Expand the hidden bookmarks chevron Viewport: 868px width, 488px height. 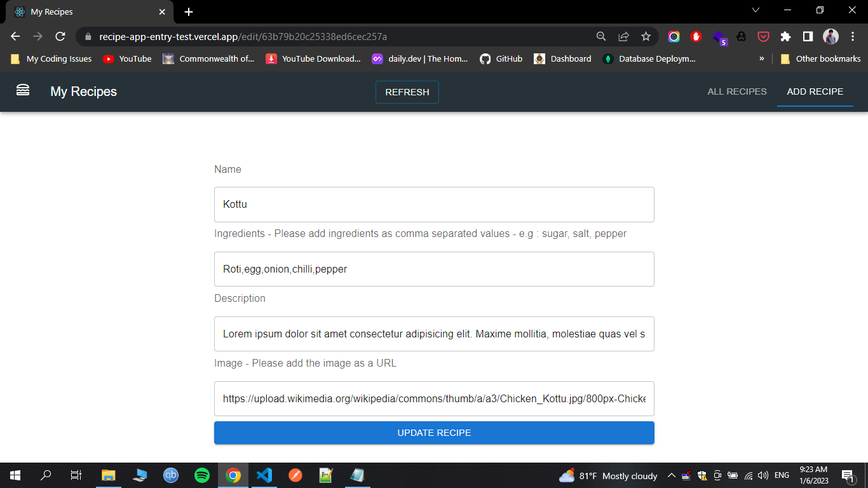point(761,58)
